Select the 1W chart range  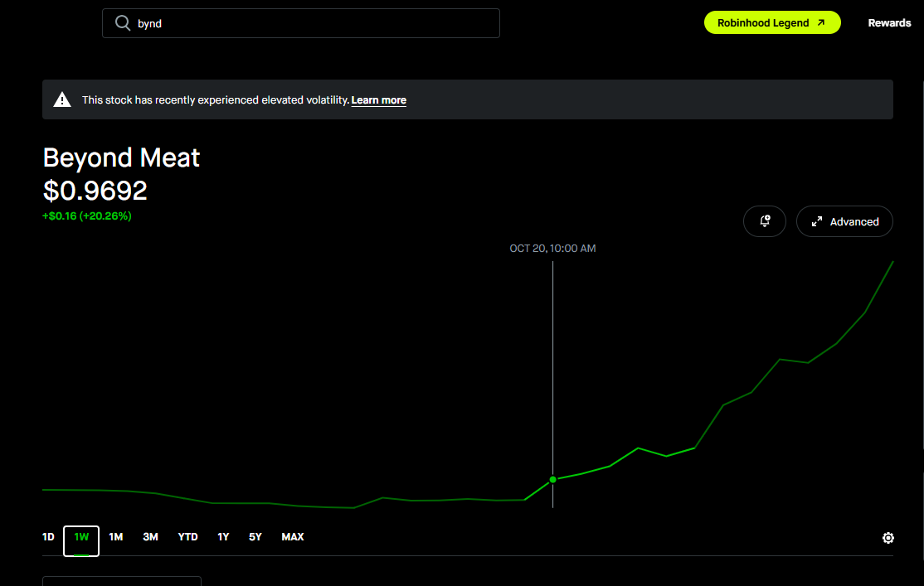point(81,540)
